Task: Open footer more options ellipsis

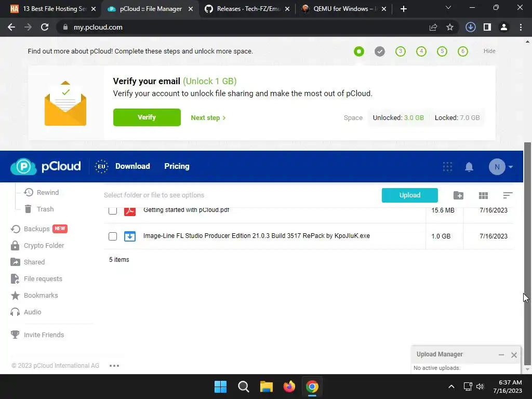Action: click(x=114, y=366)
